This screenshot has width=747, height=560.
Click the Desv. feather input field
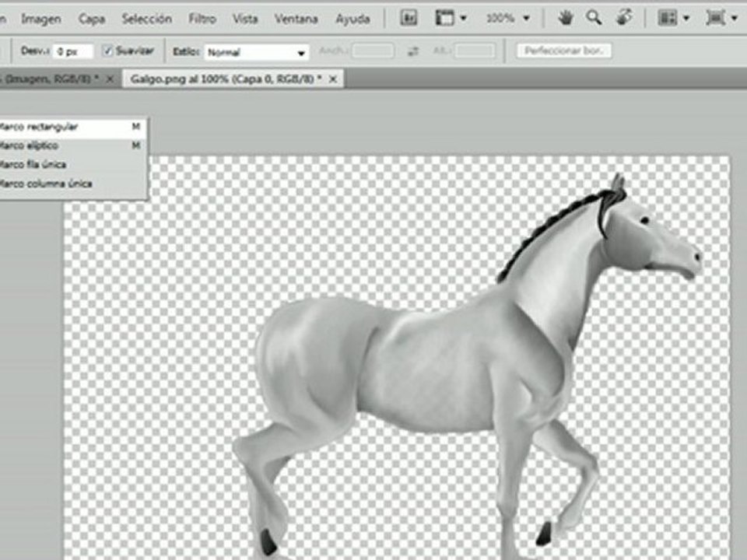click(x=73, y=51)
